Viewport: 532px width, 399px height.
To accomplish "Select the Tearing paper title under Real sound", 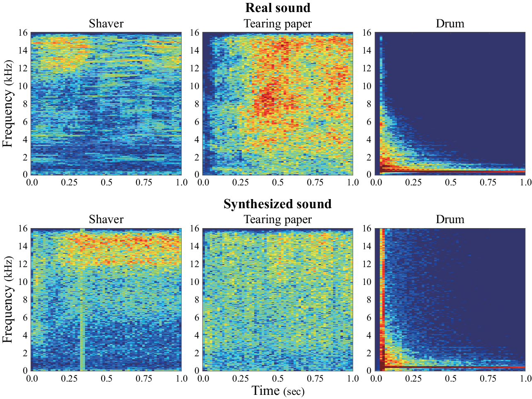I will (277, 24).
